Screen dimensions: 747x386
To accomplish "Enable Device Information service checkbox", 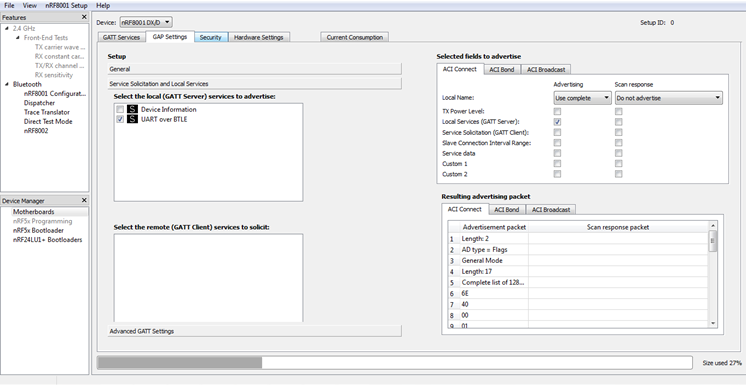I will [120, 110].
